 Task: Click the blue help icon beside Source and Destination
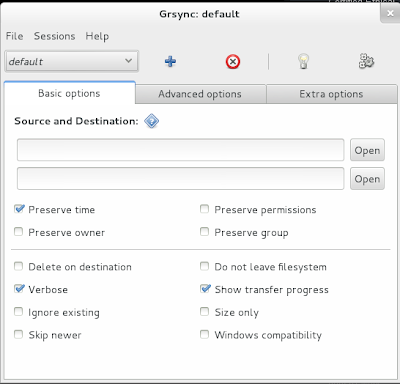(x=152, y=121)
